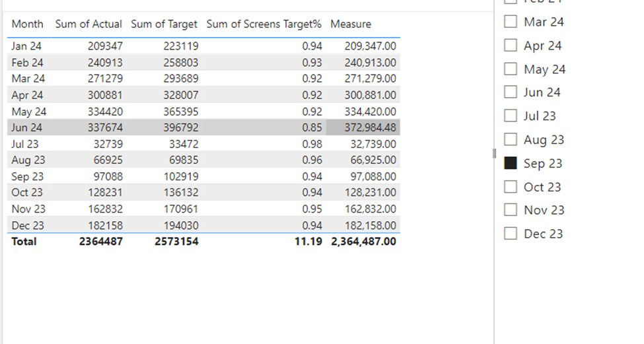Check the Jun 24 slicer checkbox
The image size is (644, 344).
tap(510, 92)
